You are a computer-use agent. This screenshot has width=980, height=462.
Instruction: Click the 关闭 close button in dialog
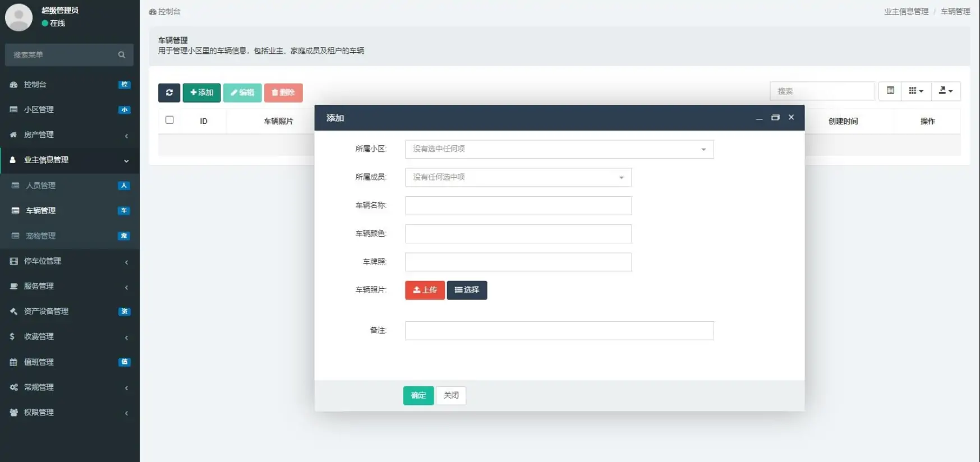[451, 395]
